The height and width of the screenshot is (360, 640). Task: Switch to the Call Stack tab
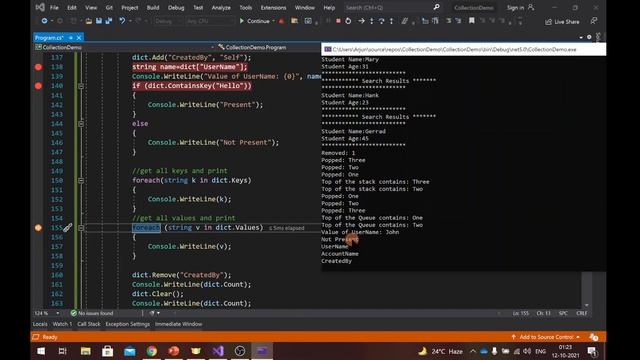pyautogui.click(x=89, y=324)
